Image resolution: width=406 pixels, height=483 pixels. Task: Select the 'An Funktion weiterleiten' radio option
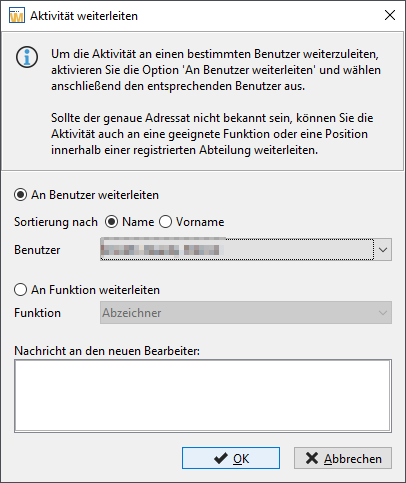pos(20,290)
